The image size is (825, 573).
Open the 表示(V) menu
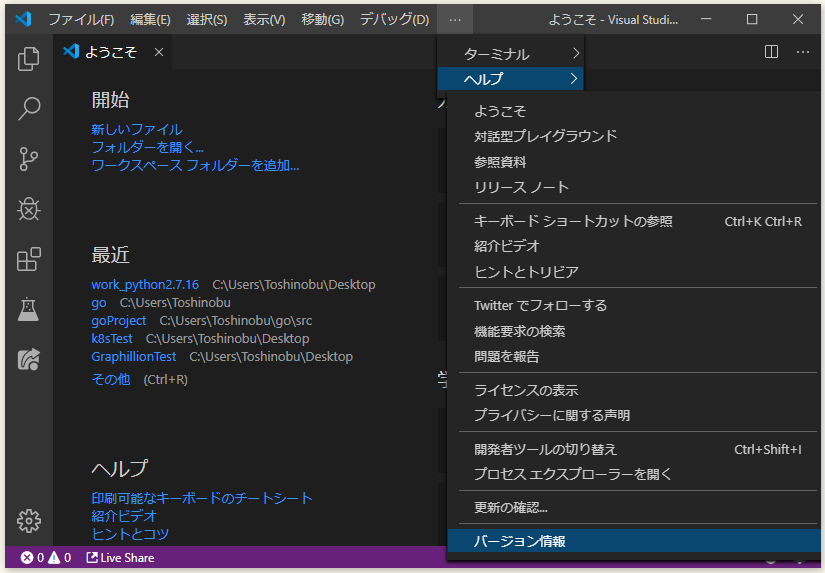[264, 19]
